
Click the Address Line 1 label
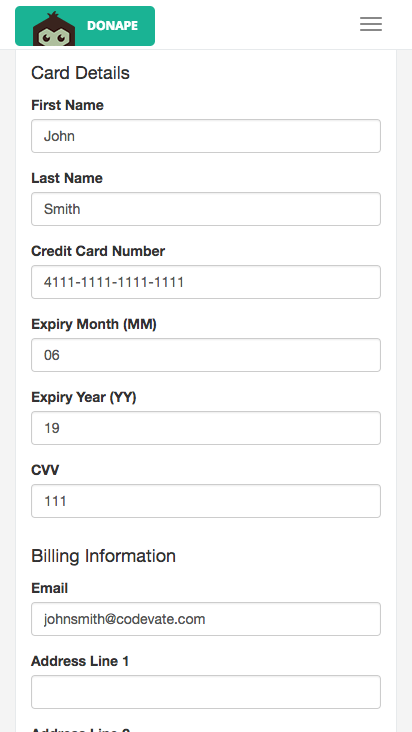tap(80, 661)
